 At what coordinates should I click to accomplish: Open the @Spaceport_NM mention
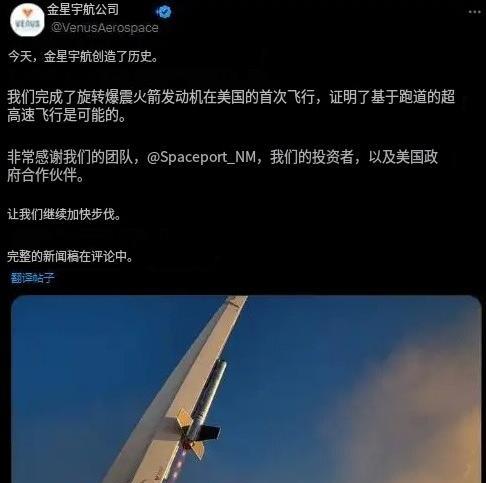pyautogui.click(x=201, y=157)
